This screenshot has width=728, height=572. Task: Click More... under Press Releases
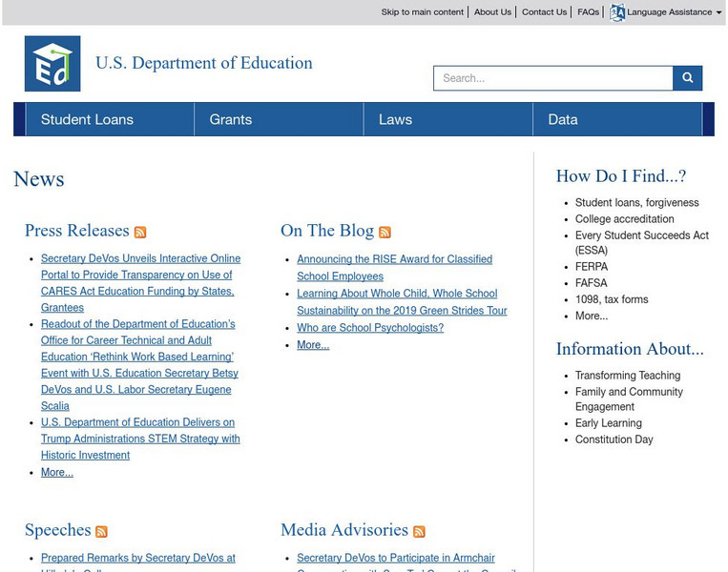click(57, 472)
